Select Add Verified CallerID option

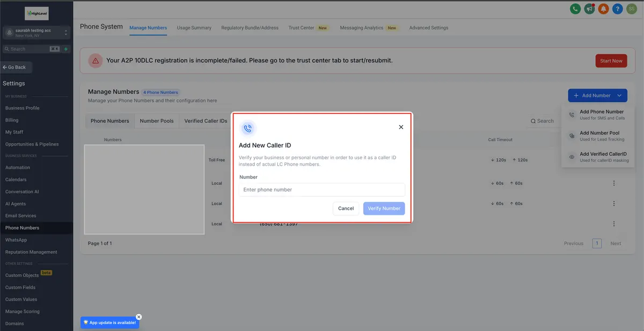coord(598,157)
